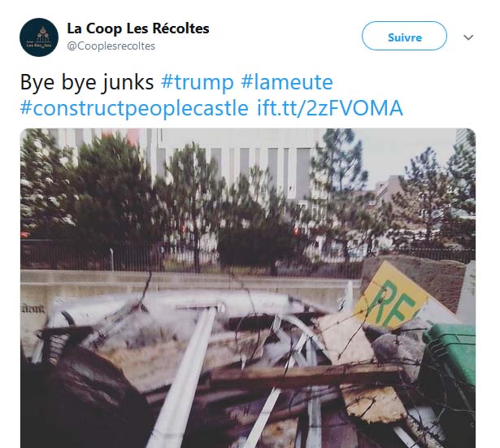
Task: Click the Suivre follow button
Action: 404,36
